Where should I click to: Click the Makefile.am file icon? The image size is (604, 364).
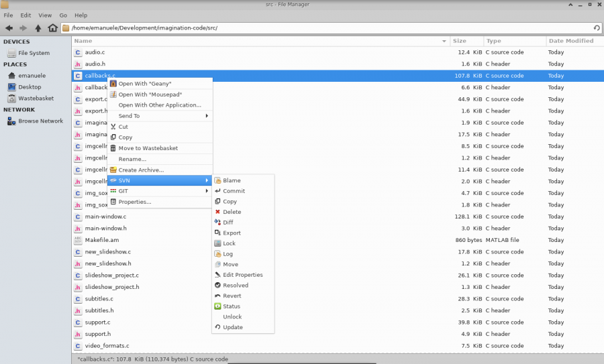(x=78, y=240)
